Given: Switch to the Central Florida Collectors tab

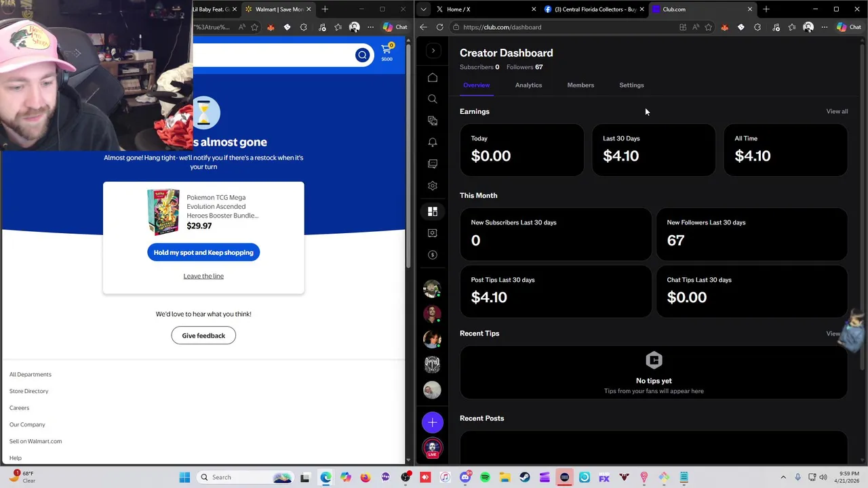Looking at the screenshot, I should [594, 9].
